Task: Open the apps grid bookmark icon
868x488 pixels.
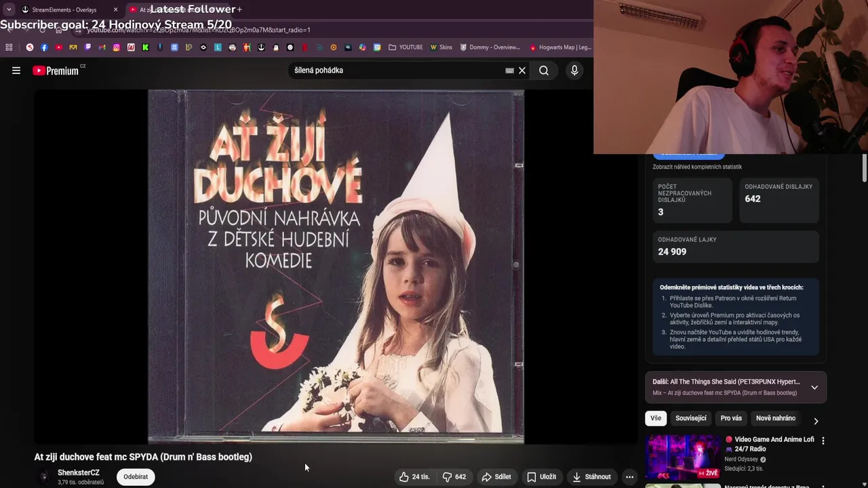Action: 9,47
